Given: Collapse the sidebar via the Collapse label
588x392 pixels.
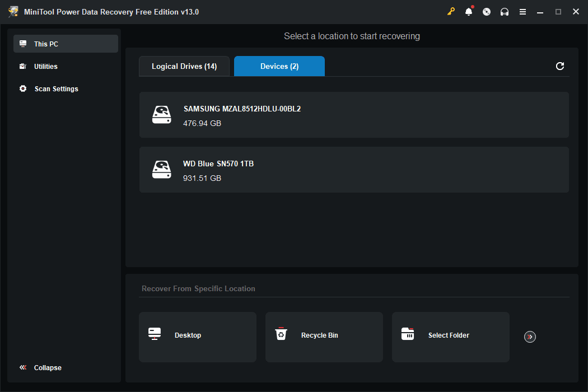Looking at the screenshot, I should (x=48, y=367).
